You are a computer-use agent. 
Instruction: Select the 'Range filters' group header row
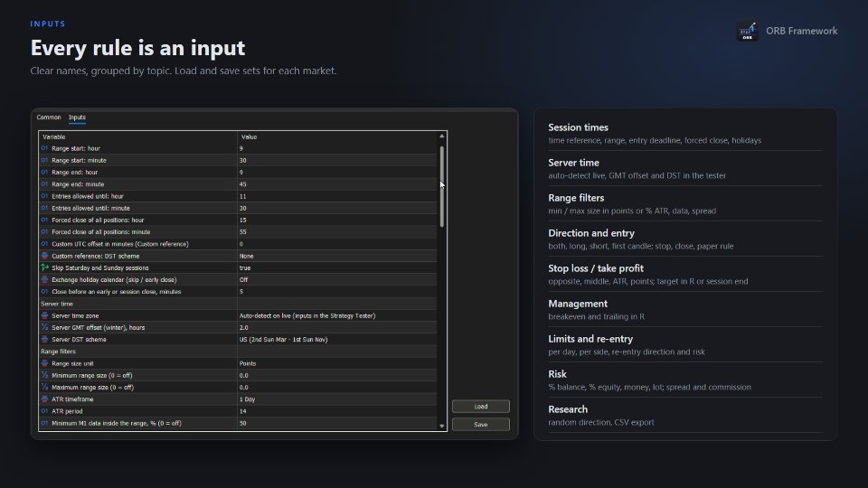pyautogui.click(x=238, y=352)
